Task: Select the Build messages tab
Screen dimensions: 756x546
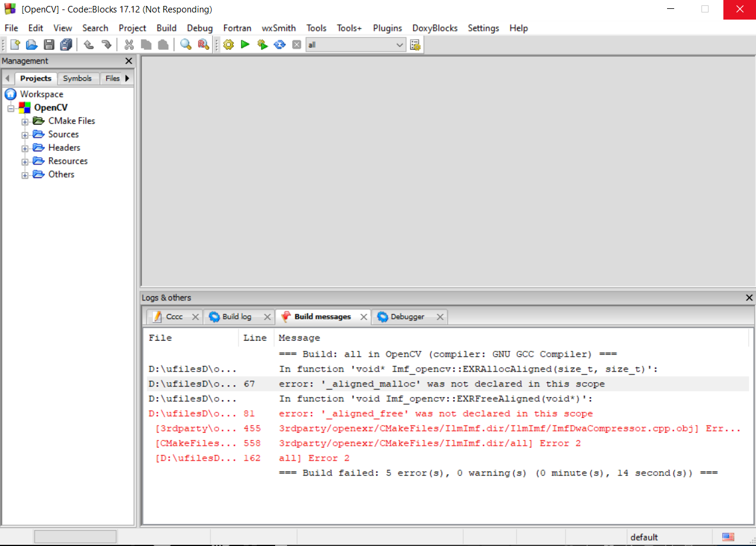Action: 323,317
